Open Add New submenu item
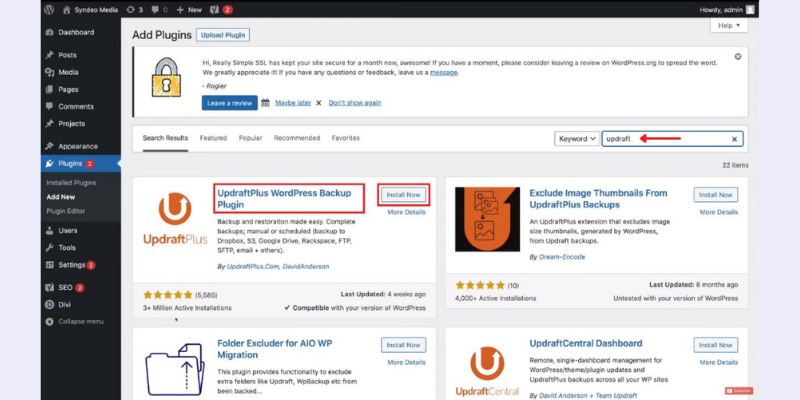 coord(61,197)
